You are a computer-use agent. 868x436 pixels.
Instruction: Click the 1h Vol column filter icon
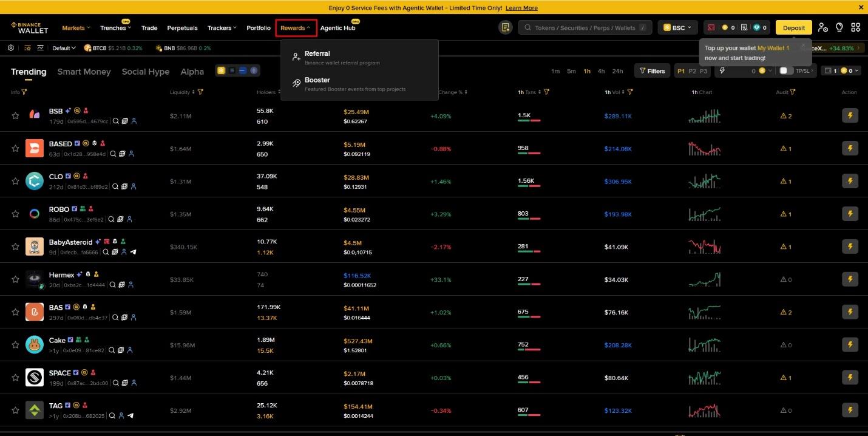tap(630, 92)
